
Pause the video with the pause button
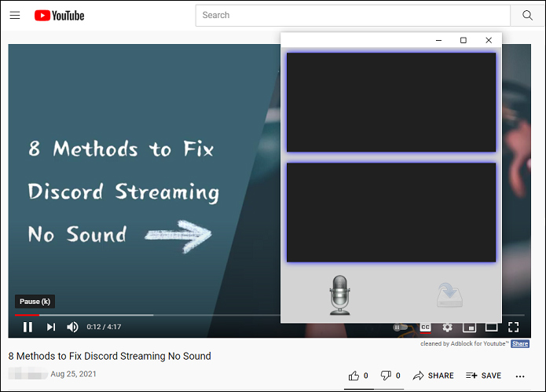coord(27,327)
